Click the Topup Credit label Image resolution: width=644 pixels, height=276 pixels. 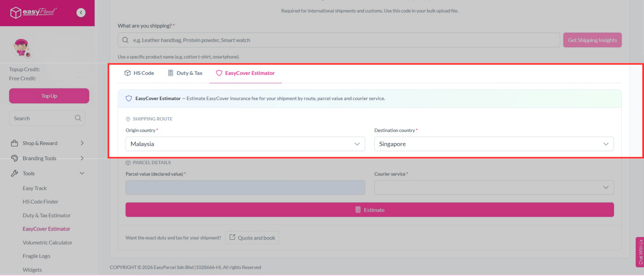click(25, 69)
